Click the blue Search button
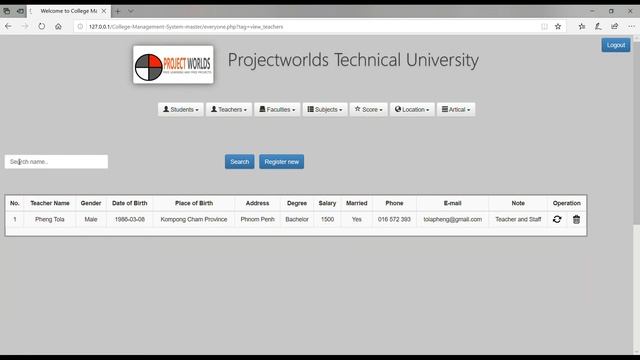This screenshot has height=360, width=640. pyautogui.click(x=240, y=162)
